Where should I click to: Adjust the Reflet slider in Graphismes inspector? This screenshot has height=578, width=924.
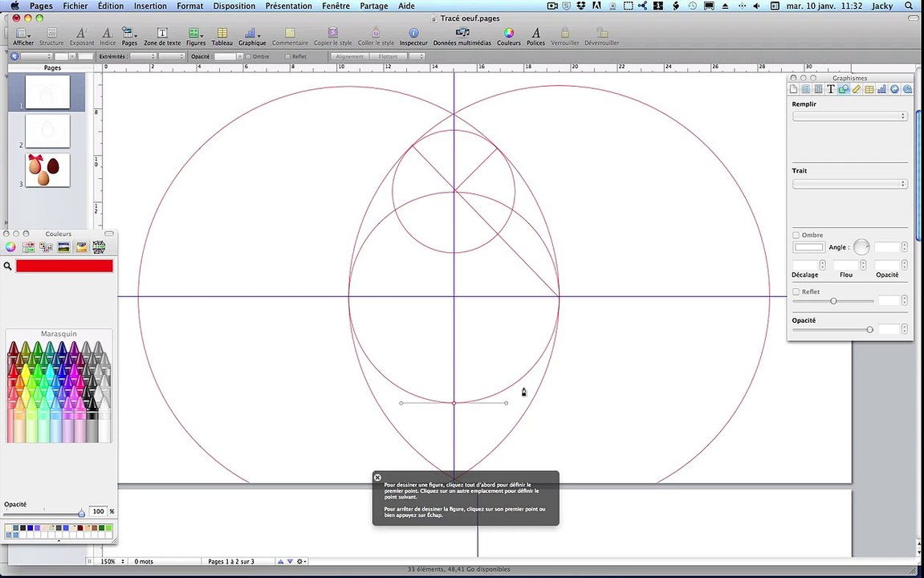coord(833,301)
